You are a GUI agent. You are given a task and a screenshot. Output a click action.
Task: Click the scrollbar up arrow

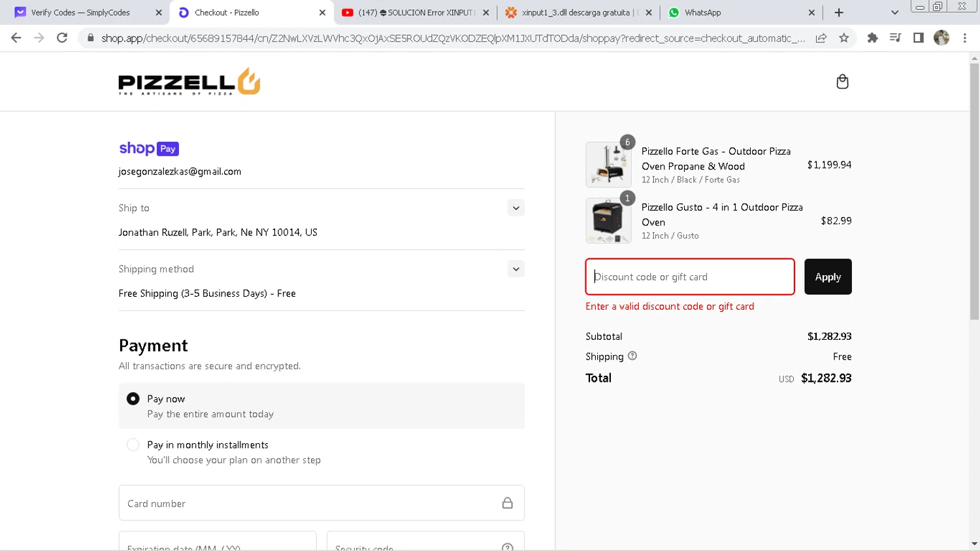(974, 58)
